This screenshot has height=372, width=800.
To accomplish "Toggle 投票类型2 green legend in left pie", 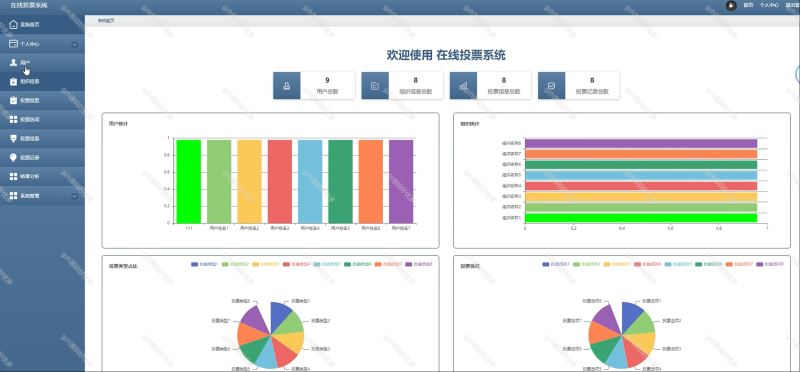I will [235, 264].
